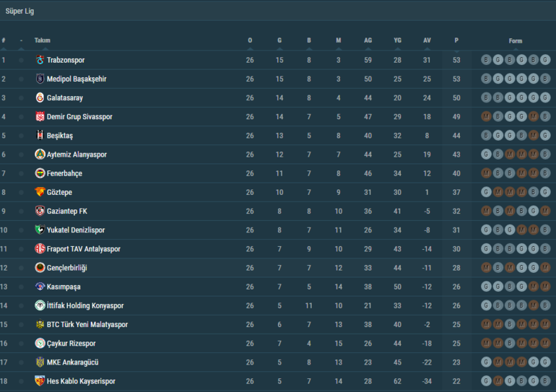
Task: Toggle favorite star for Trabzonspor row
Action: [21, 60]
